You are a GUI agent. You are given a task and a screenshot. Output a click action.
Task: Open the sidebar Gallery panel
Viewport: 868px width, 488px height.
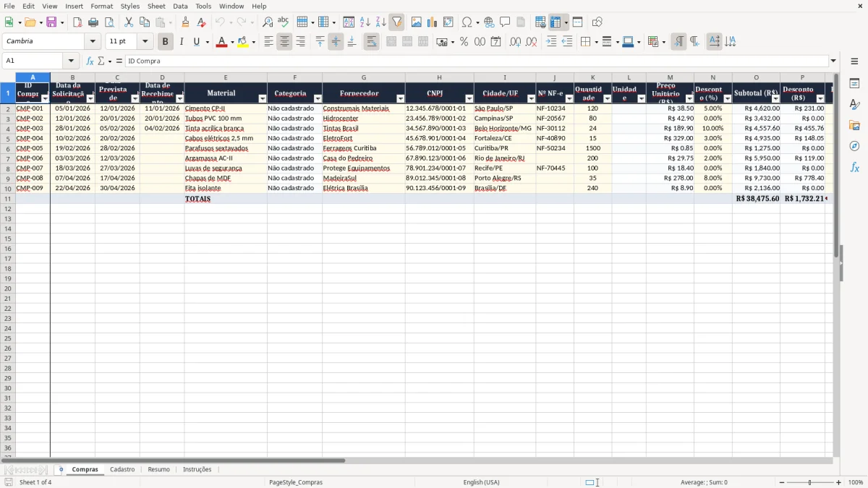coord(854,126)
